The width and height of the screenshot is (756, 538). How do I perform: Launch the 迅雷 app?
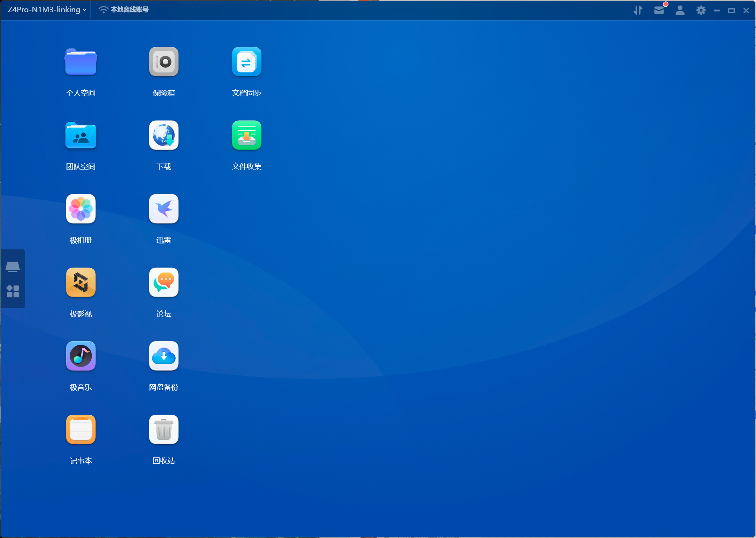click(x=163, y=209)
